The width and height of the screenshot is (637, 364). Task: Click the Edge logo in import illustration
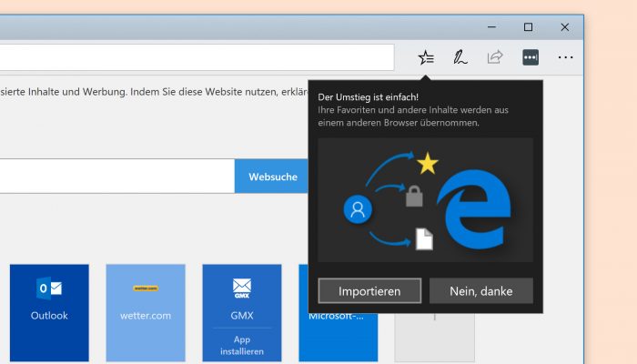[x=474, y=209]
